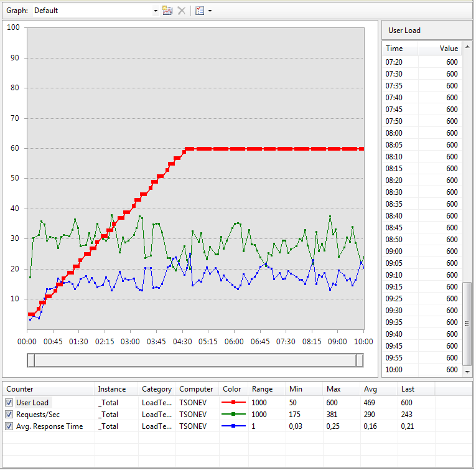
Task: Click the Last column header
Action: click(x=416, y=389)
